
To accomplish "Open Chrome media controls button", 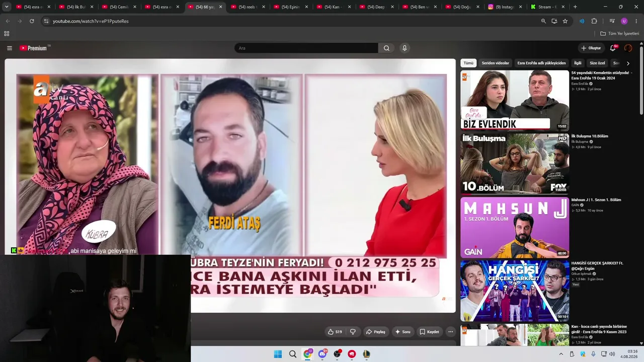I will pyautogui.click(x=612, y=21).
